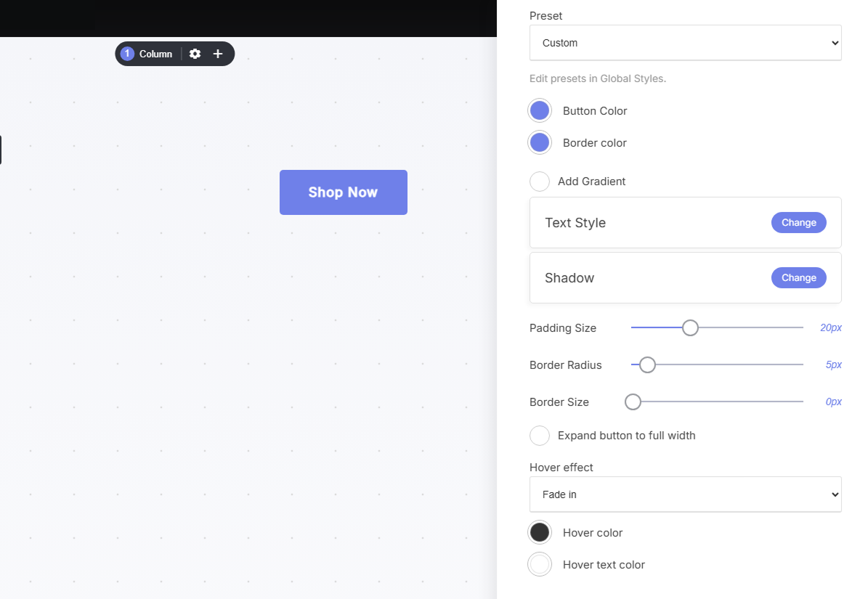Screen dimensions: 868x599
Task: Click the Border Size slider handle
Action: coord(633,402)
